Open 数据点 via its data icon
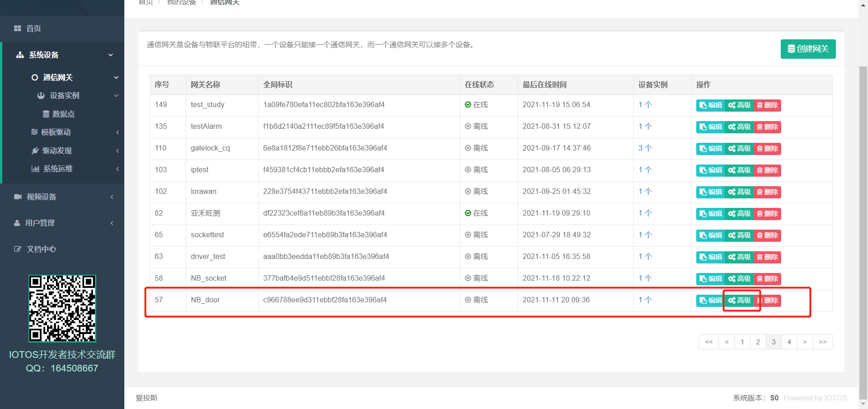868x409 pixels. (x=46, y=113)
